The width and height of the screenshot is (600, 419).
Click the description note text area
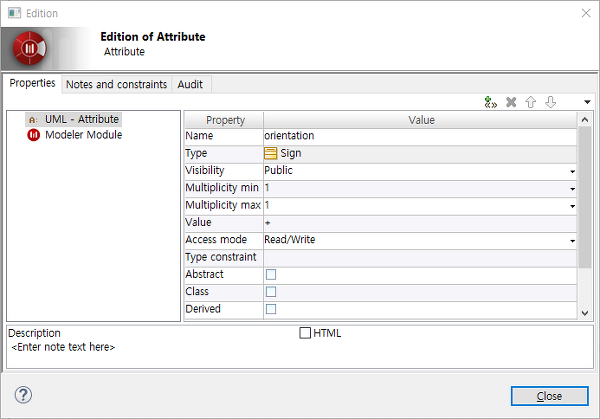300,355
